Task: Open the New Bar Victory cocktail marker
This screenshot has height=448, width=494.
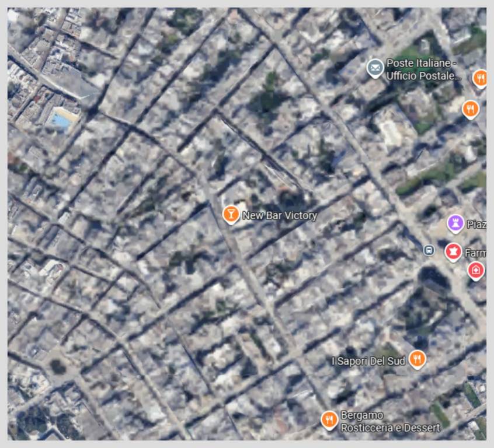Action: pos(231,214)
